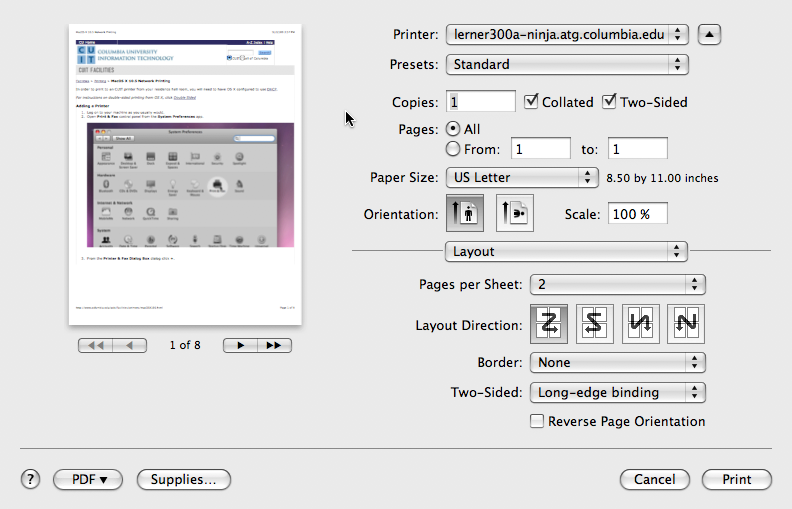Open Pages per Sheet dropdown

click(x=618, y=284)
